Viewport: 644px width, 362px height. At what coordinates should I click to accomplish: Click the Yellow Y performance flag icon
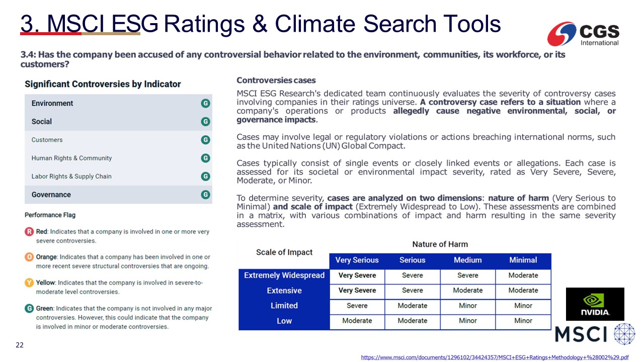pos(29,283)
